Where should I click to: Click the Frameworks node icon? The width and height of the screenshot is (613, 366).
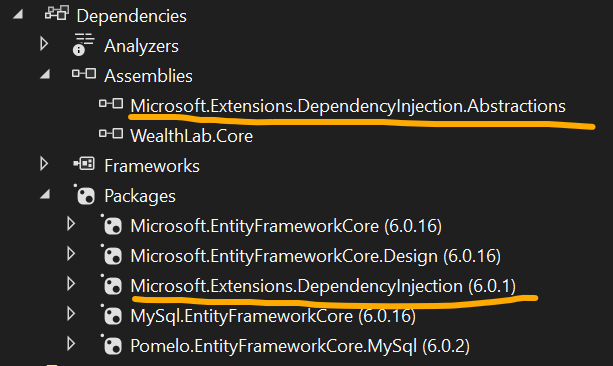click(x=84, y=163)
